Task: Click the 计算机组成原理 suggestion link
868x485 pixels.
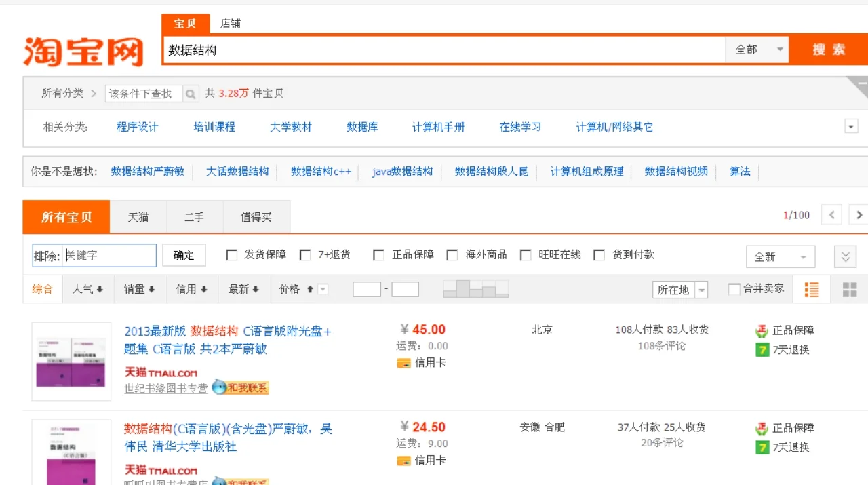Action: pyautogui.click(x=587, y=172)
